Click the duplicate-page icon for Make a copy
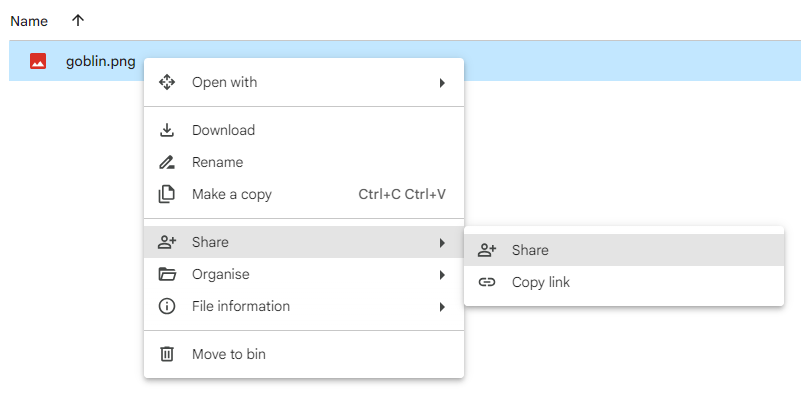801x413 pixels. 167,194
